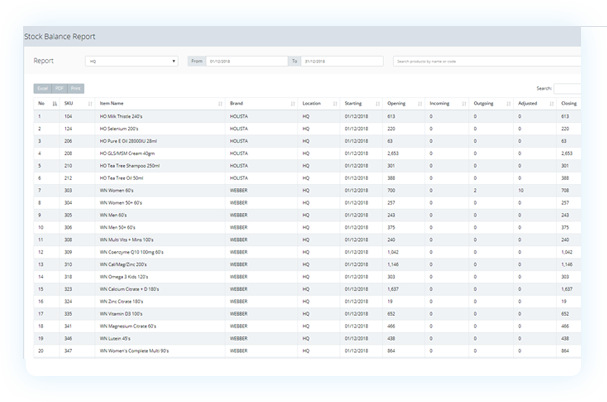607x402 pixels.
Task: Click HOLISTA brand in HO Selenium row
Action: point(239,129)
